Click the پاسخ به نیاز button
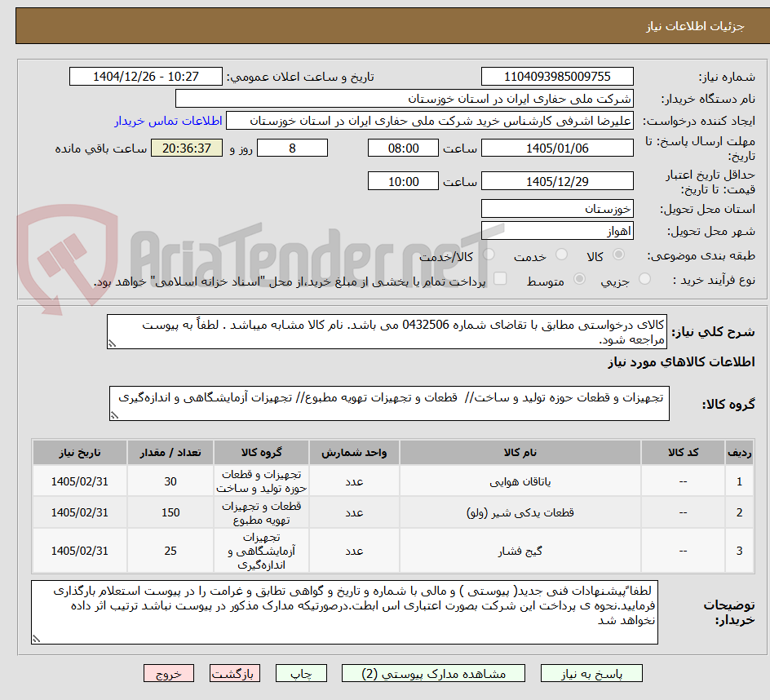The height and width of the screenshot is (700, 770). click(x=591, y=673)
